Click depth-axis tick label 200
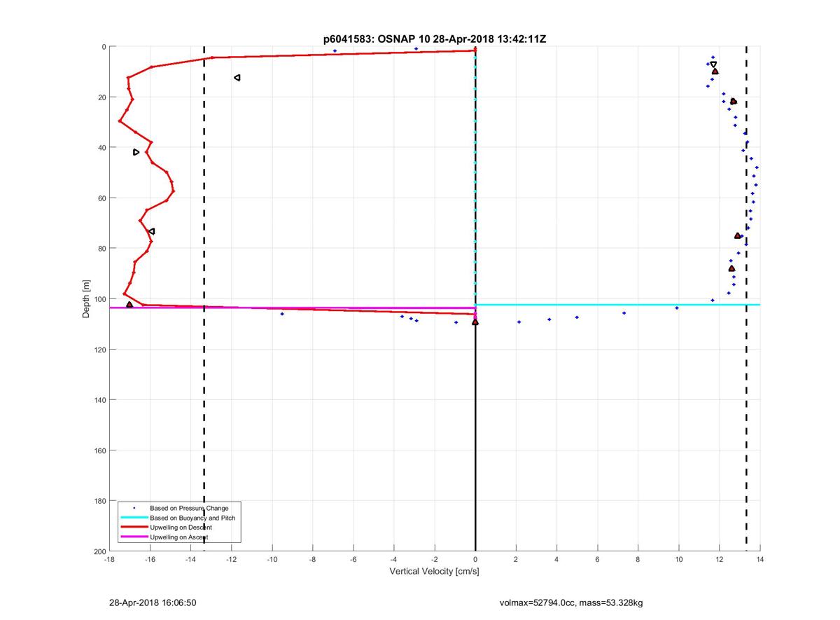This screenshot has width=840, height=620. point(99,551)
